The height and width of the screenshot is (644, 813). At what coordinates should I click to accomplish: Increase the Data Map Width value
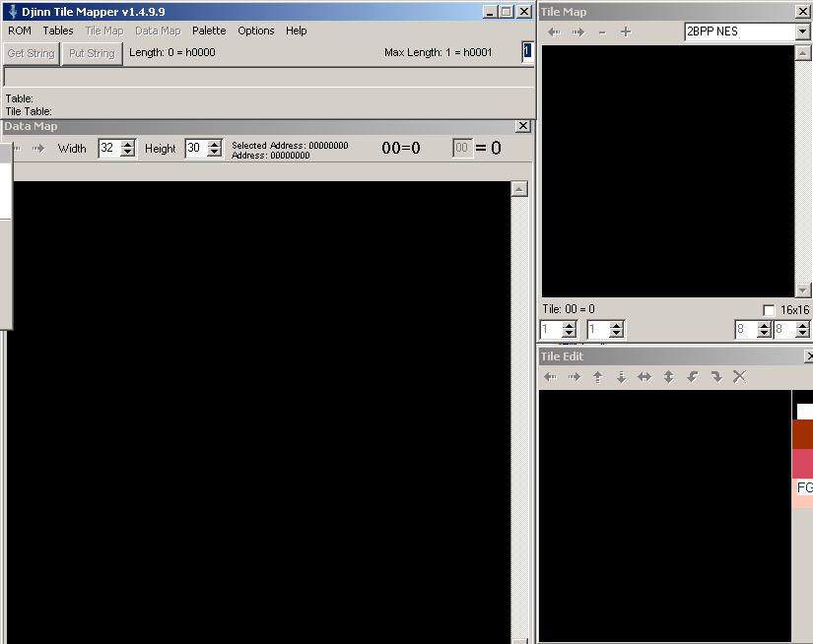click(127, 144)
